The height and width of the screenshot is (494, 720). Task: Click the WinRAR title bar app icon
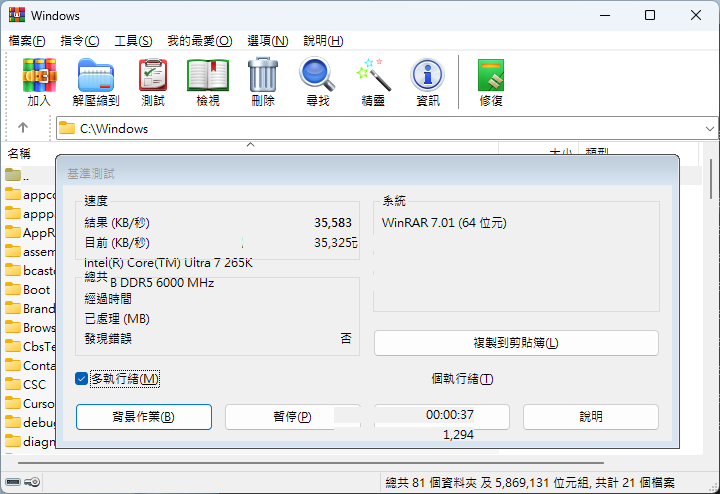coord(17,15)
